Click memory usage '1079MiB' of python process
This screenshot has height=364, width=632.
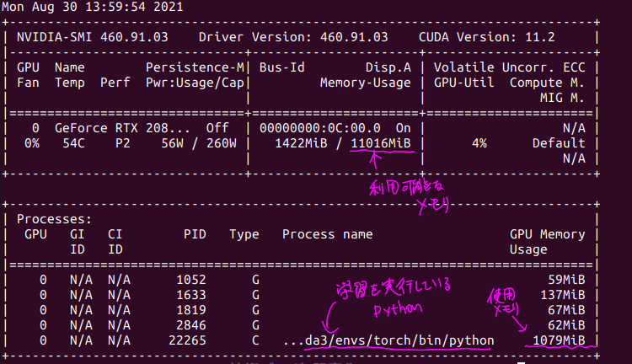(x=559, y=340)
